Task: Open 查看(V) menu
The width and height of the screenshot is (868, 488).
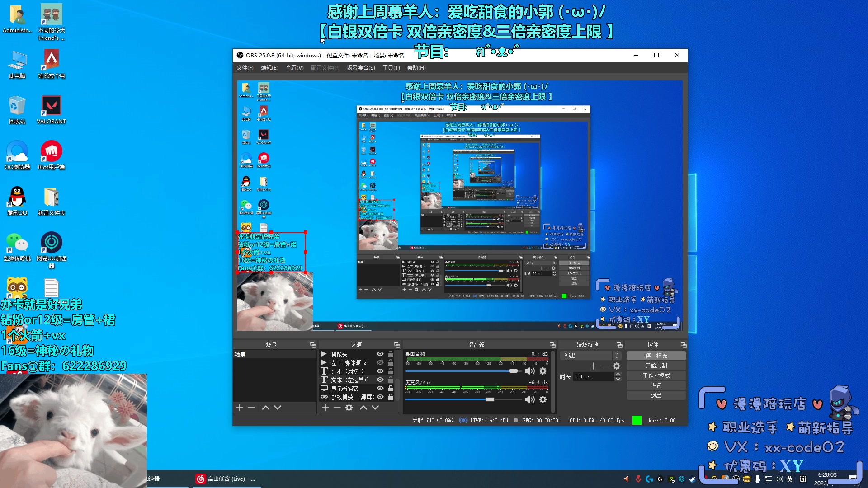Action: click(x=294, y=68)
